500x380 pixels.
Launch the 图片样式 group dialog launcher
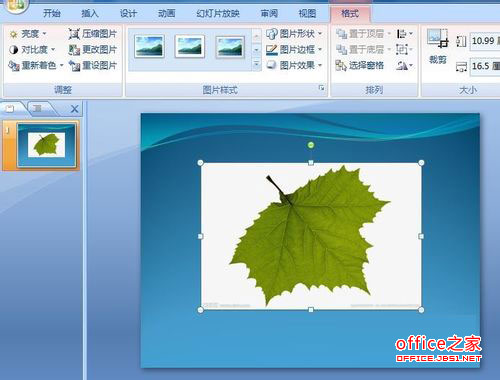point(321,88)
